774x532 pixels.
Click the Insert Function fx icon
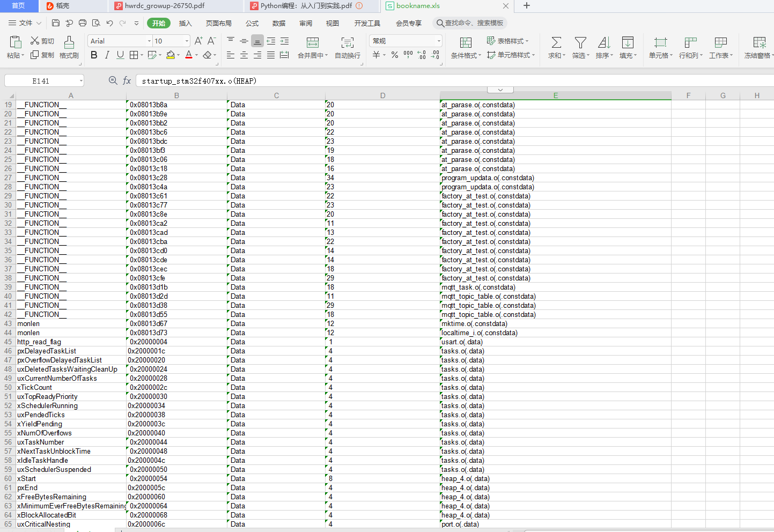127,80
